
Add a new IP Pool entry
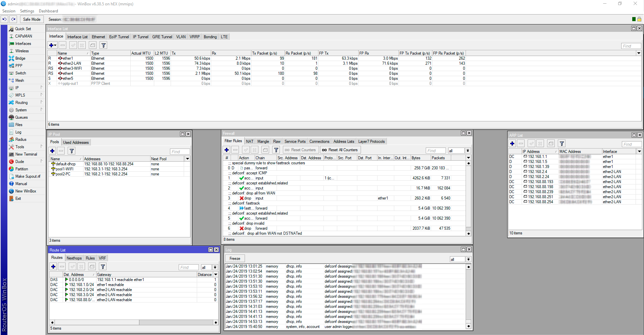(x=52, y=151)
